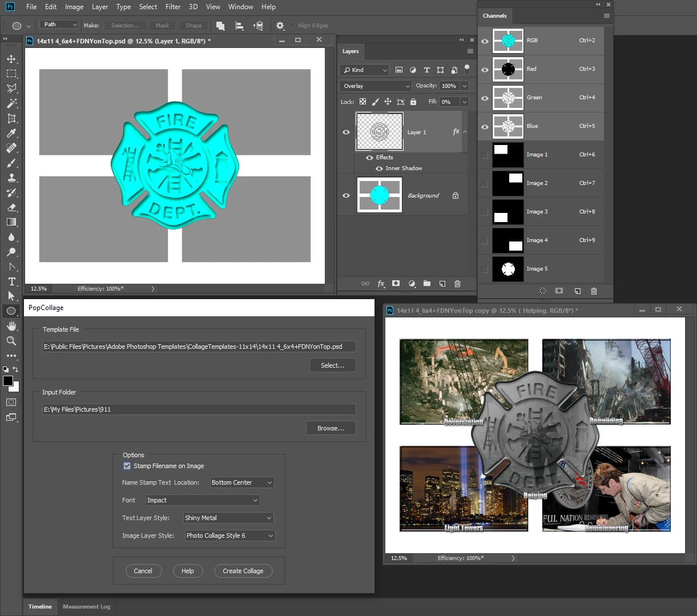
Task: Select the Magic Wand tool
Action: coord(11,103)
